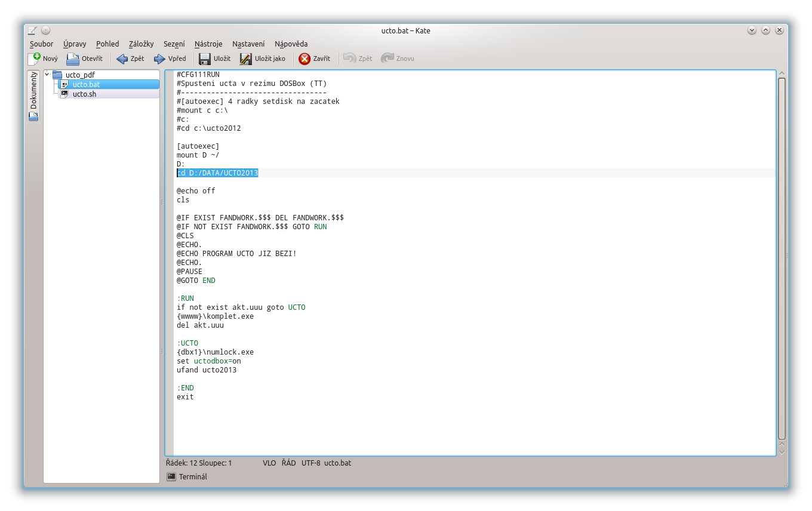
Task: Open the Úpravy menu
Action: coord(75,44)
